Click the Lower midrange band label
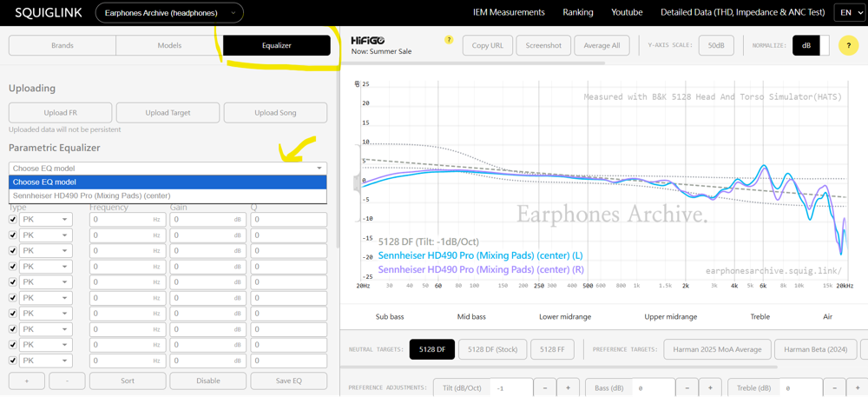 click(x=565, y=317)
